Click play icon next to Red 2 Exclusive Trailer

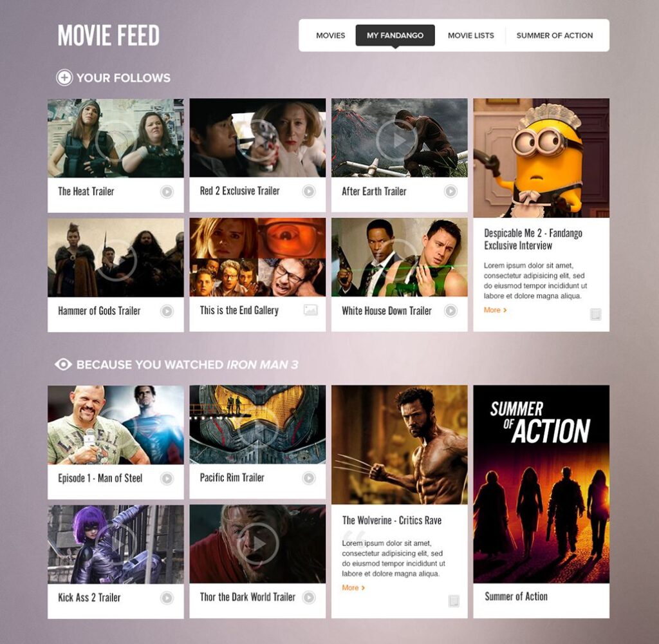309,191
